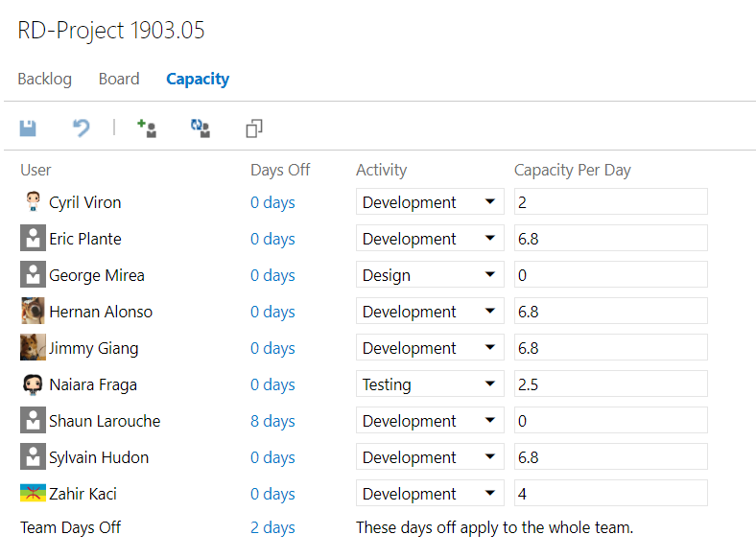Click Naiara Fraga's avatar icon
The image size is (756, 558).
(x=33, y=384)
